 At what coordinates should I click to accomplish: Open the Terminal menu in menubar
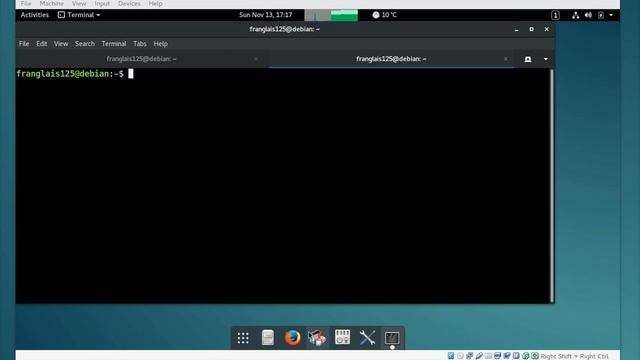[x=114, y=44]
